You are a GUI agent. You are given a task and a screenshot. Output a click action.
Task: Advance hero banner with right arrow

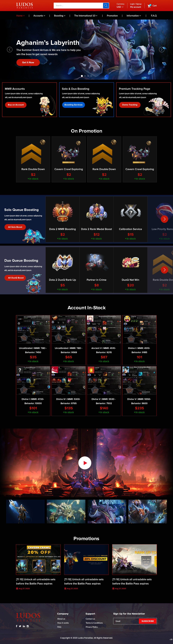(x=162, y=49)
